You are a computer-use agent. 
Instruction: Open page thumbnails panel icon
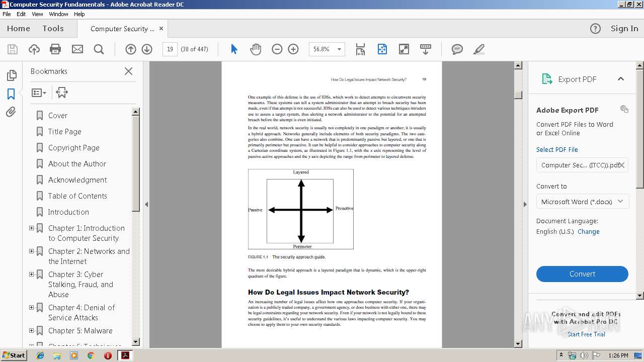coord(11,75)
